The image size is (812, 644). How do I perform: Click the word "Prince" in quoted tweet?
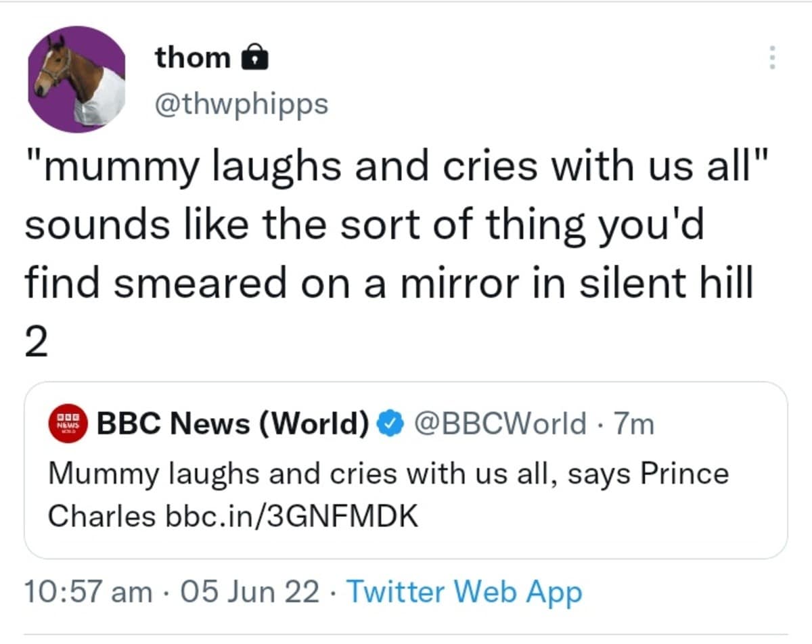coord(685,474)
